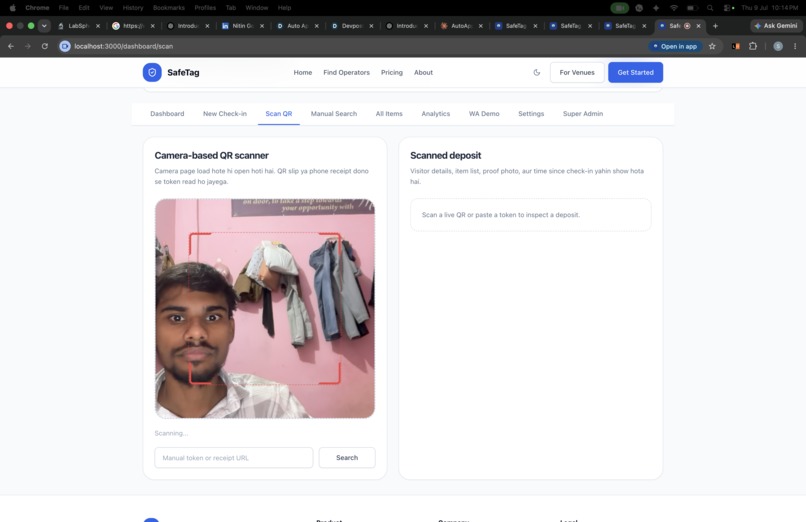The height and width of the screenshot is (522, 806).
Task: Reload the page with the refresh icon
Action: [45, 46]
